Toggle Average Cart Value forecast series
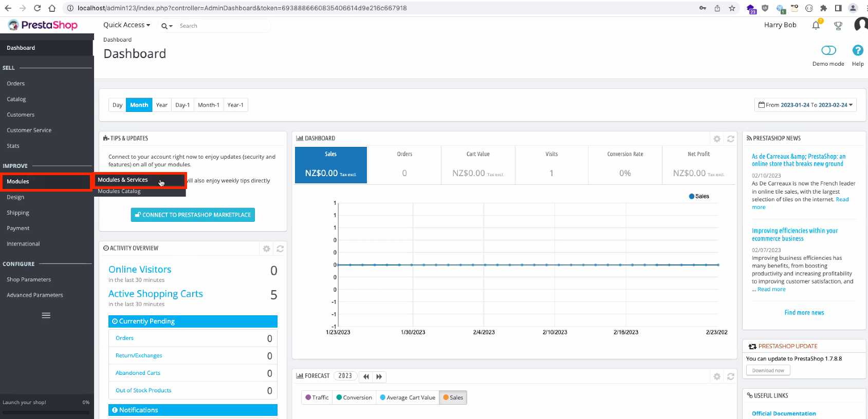 click(408, 397)
